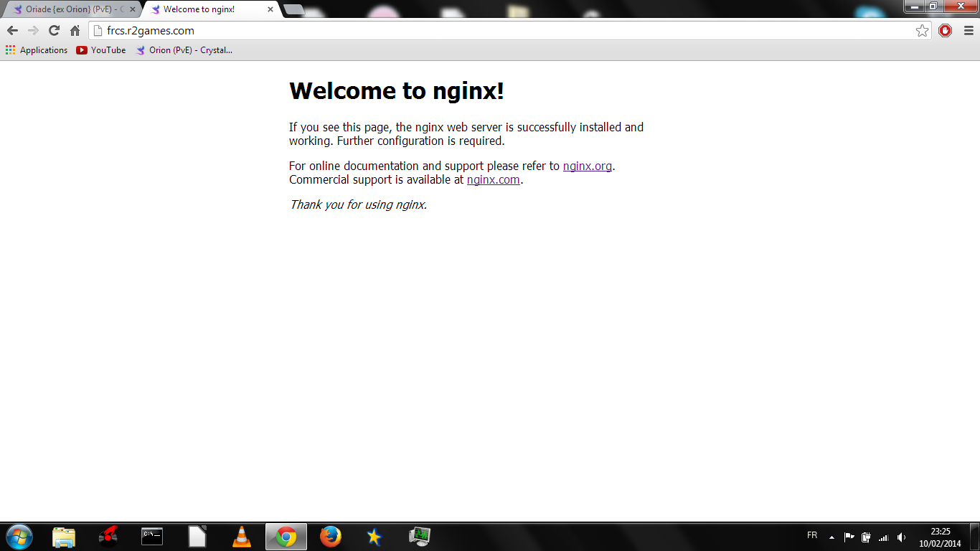Close the Welcome to nginx! tab
The width and height of the screenshot is (980, 551).
[270, 10]
